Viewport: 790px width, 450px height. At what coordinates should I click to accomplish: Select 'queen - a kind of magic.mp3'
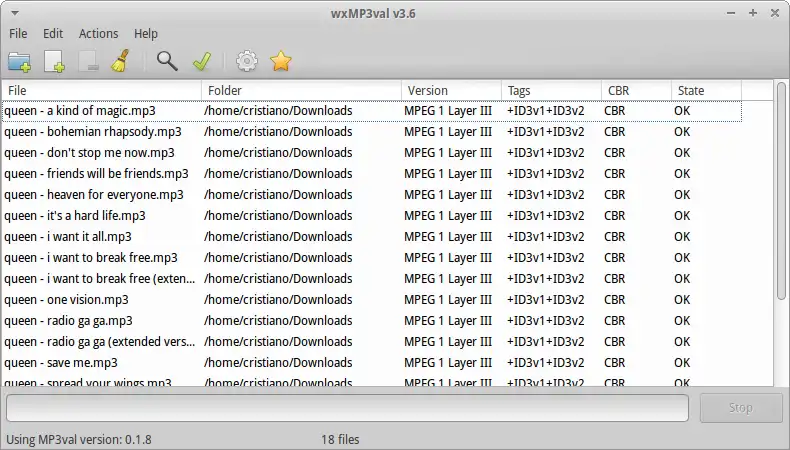pyautogui.click(x=80, y=111)
